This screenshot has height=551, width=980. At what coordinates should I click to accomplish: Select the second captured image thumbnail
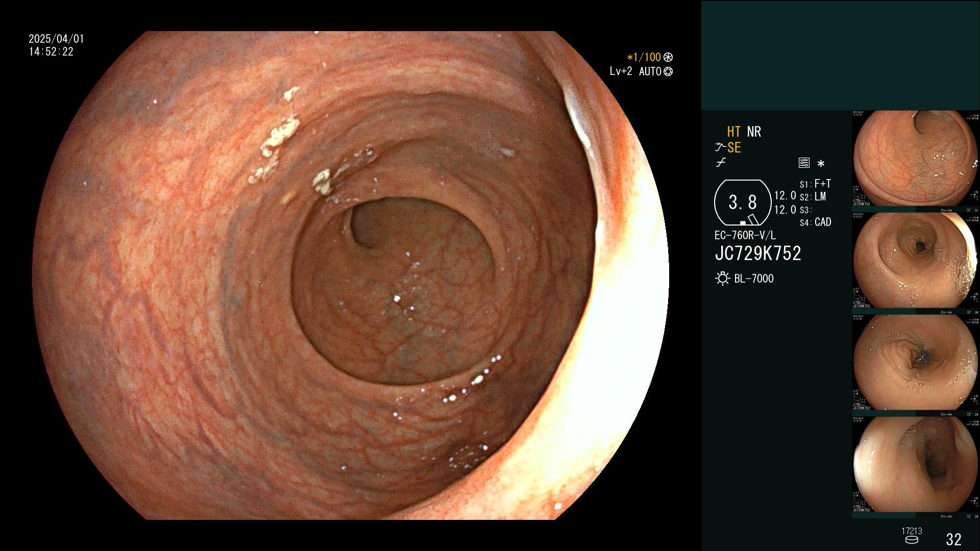click(916, 261)
